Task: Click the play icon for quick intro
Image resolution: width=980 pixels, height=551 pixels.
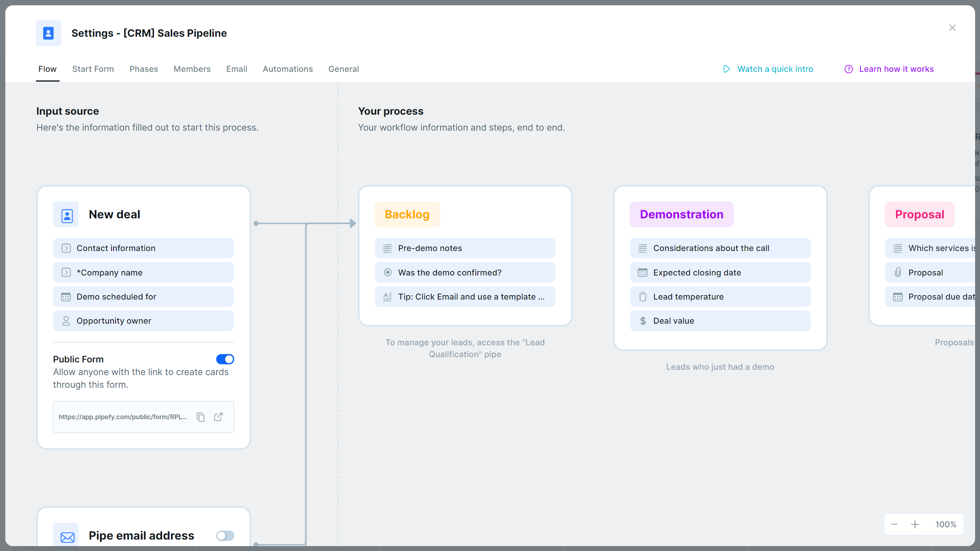Action: click(726, 69)
